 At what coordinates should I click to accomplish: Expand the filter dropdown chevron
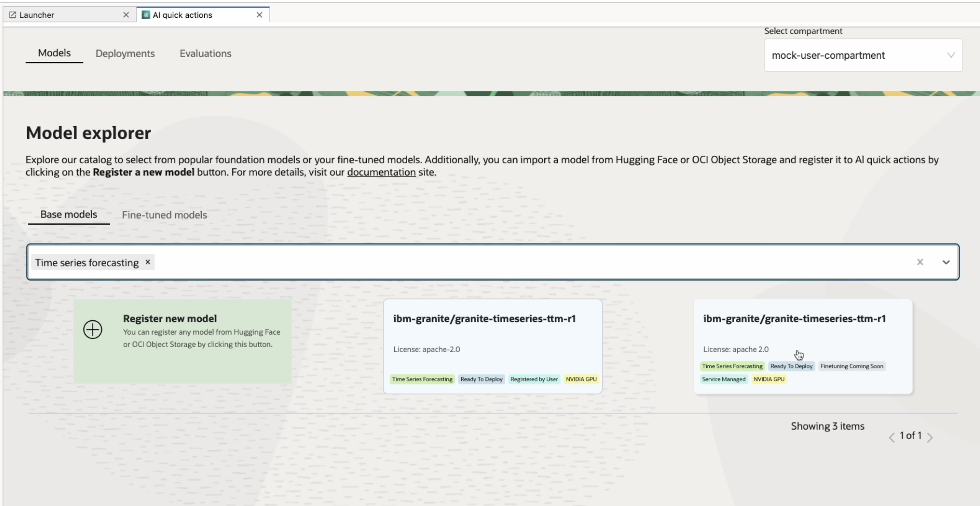[946, 262]
